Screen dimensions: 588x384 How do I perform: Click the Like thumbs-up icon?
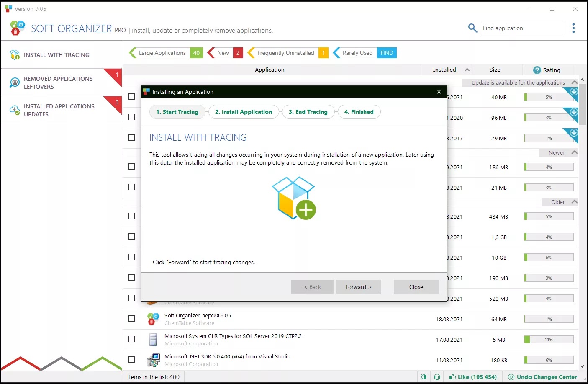tap(452, 377)
